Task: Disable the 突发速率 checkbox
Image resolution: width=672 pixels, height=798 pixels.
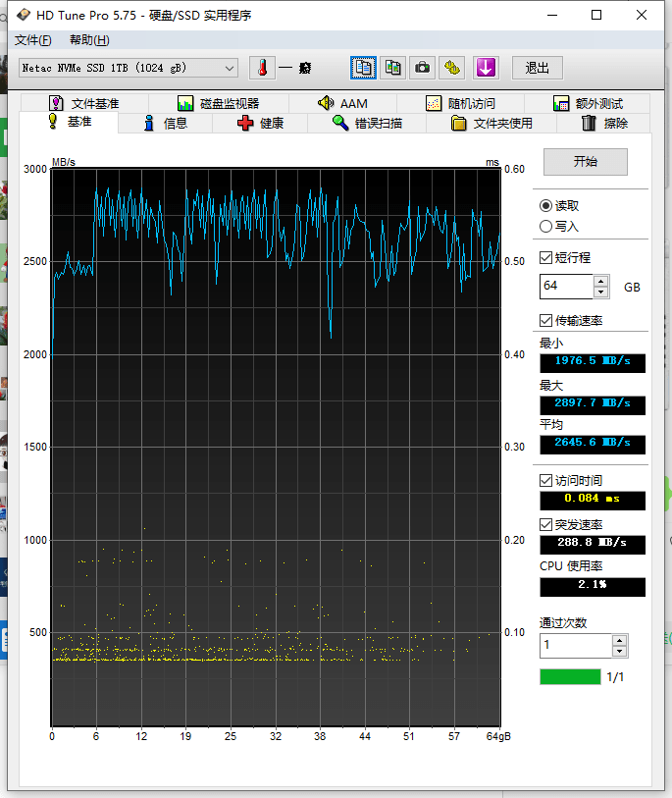Action: tap(546, 524)
